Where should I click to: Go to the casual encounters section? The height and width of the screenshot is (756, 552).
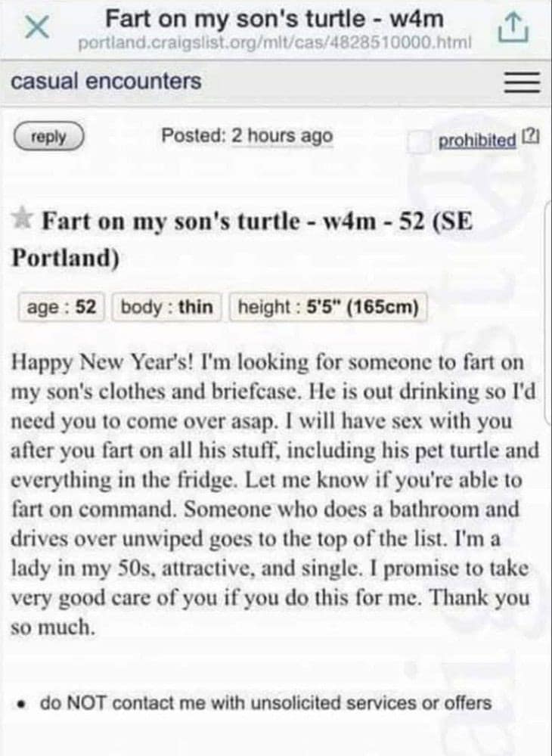106,81
